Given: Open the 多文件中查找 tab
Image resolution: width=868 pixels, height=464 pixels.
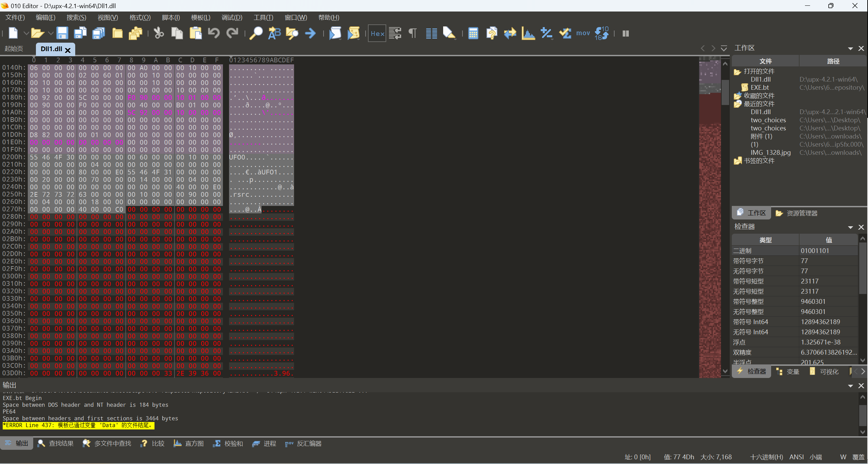Looking at the screenshot, I should click(107, 443).
